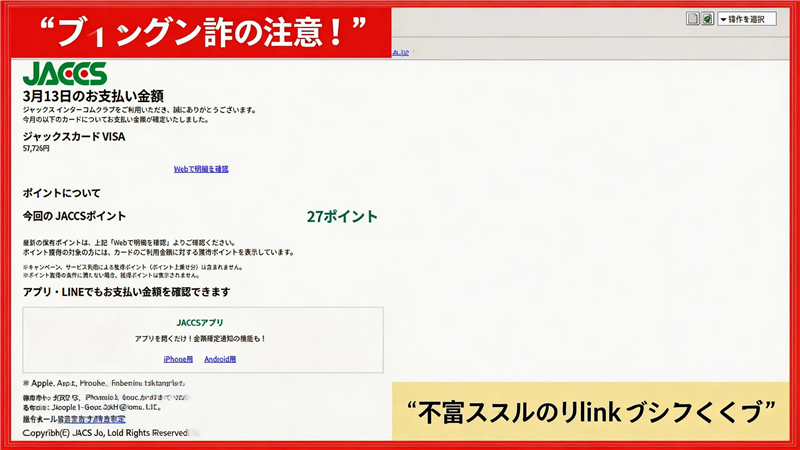The width and height of the screenshot is (800, 450).
Task: Click the 57,726円 payment amount
Action: point(36,148)
